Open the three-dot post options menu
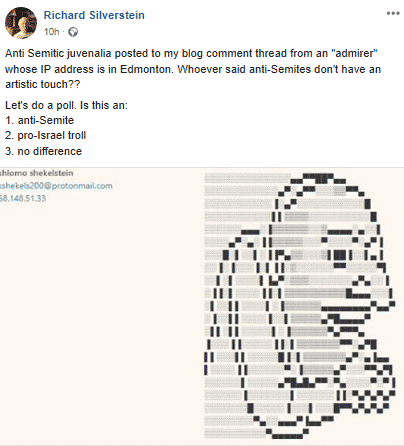404x446 pixels. [393, 14]
